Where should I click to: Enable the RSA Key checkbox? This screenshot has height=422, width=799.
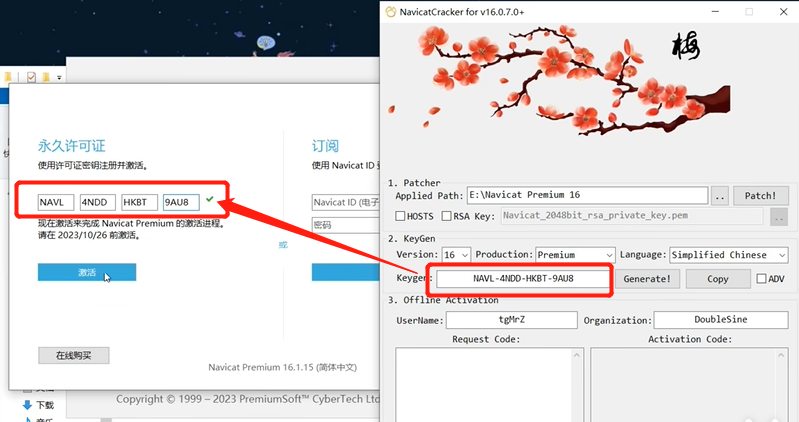[x=446, y=216]
